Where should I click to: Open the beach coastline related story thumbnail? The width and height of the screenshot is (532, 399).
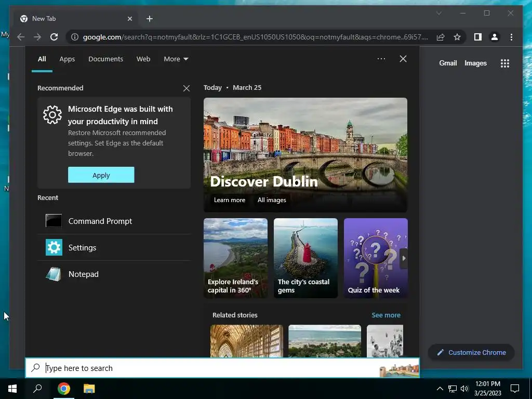tap(325, 341)
